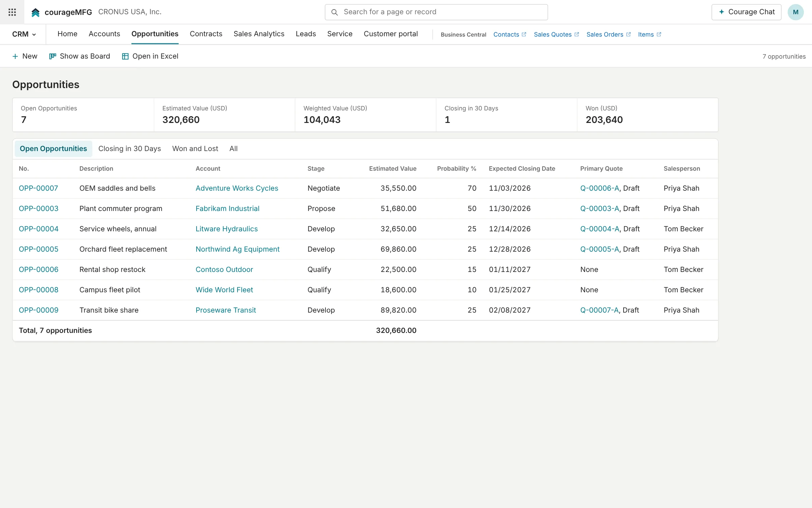
Task: Click external link icon next to Sales Orders
Action: click(x=629, y=34)
